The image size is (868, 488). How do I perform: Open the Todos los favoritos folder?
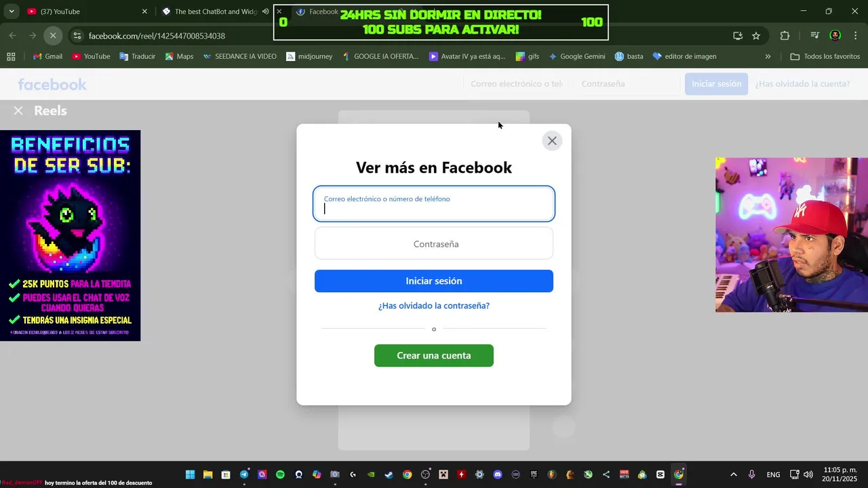[x=825, y=56]
